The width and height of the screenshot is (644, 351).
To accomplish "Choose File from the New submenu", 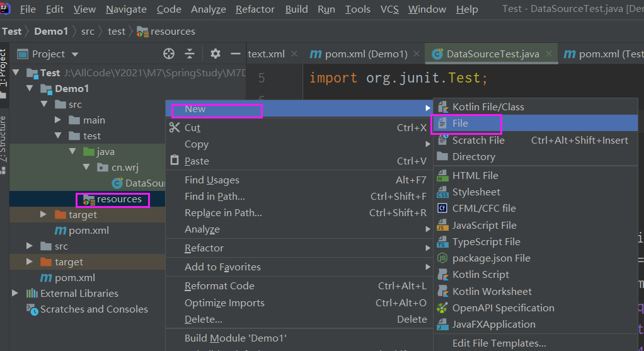I will tap(535, 123).
